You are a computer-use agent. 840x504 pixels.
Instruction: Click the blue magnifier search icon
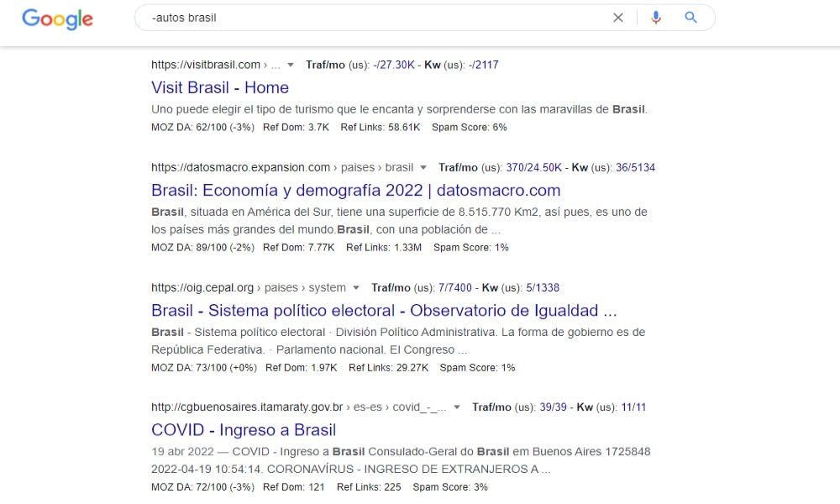click(690, 17)
